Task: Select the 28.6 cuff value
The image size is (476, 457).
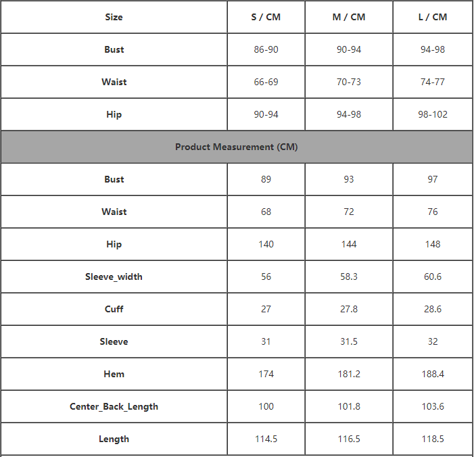Action: point(432,309)
